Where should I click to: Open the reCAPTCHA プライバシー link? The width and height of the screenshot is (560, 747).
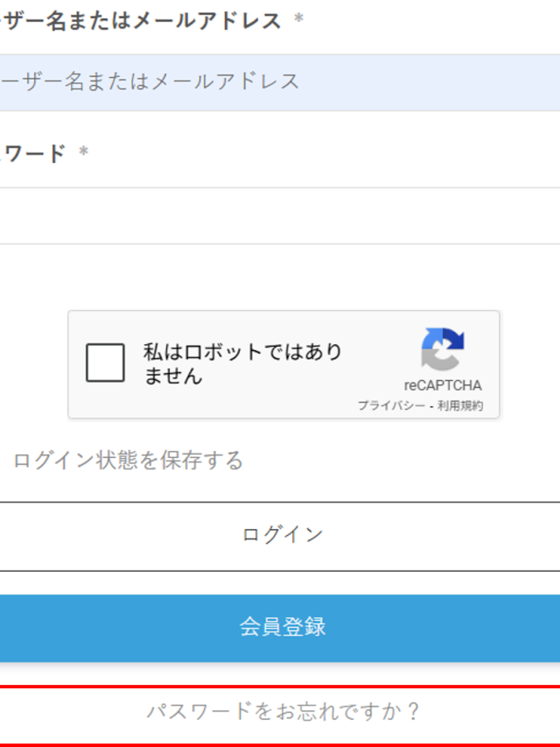[x=391, y=406]
